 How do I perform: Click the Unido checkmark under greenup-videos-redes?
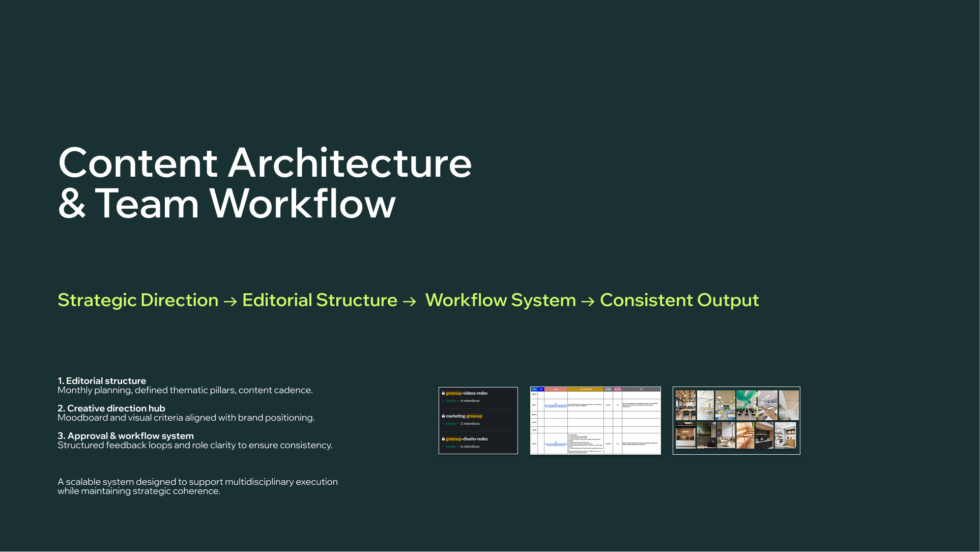[443, 401]
